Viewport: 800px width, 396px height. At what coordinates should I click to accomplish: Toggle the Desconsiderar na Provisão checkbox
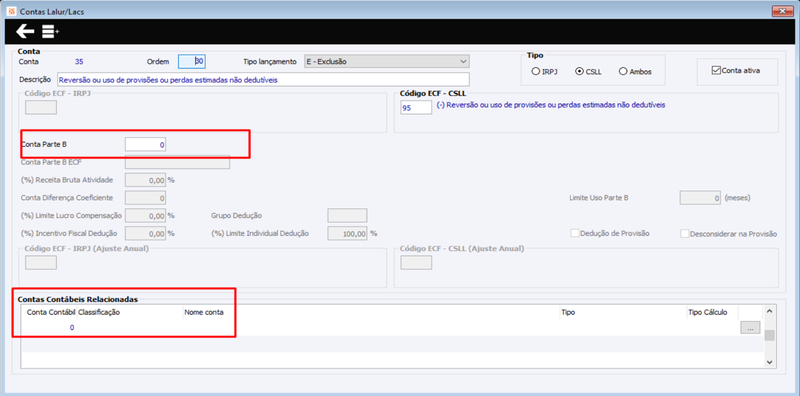point(685,234)
